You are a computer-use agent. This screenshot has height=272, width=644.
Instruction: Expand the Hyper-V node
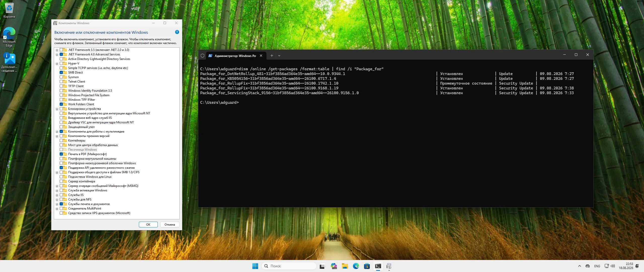[x=57, y=64]
